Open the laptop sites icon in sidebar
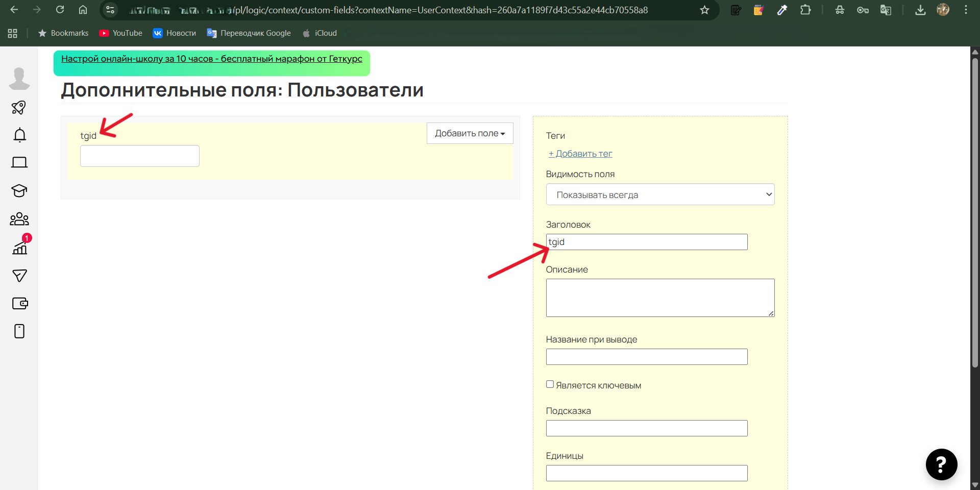The width and height of the screenshot is (980, 490). point(19,162)
